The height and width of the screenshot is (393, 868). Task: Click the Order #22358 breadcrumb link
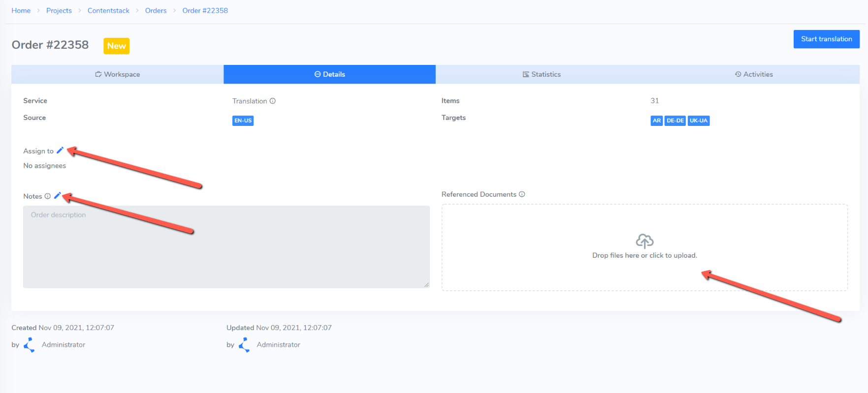[x=205, y=10]
